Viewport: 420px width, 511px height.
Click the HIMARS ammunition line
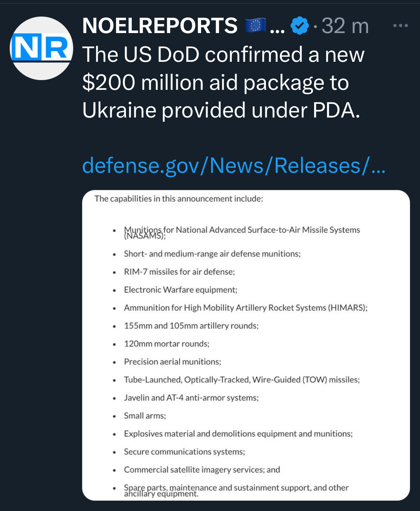(x=246, y=308)
